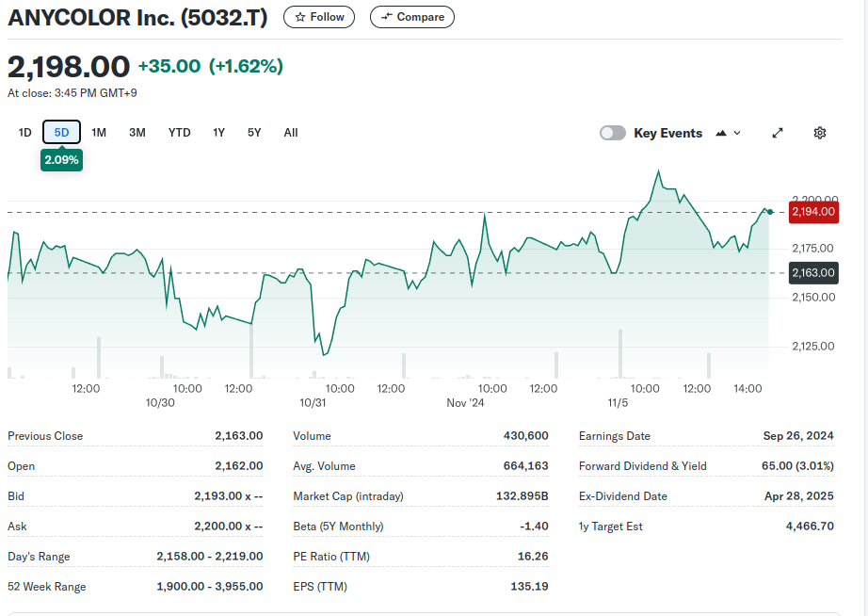Click At close: 3:45 PM GMT+9 text
Screen dimensions: 868x616
[72, 93]
